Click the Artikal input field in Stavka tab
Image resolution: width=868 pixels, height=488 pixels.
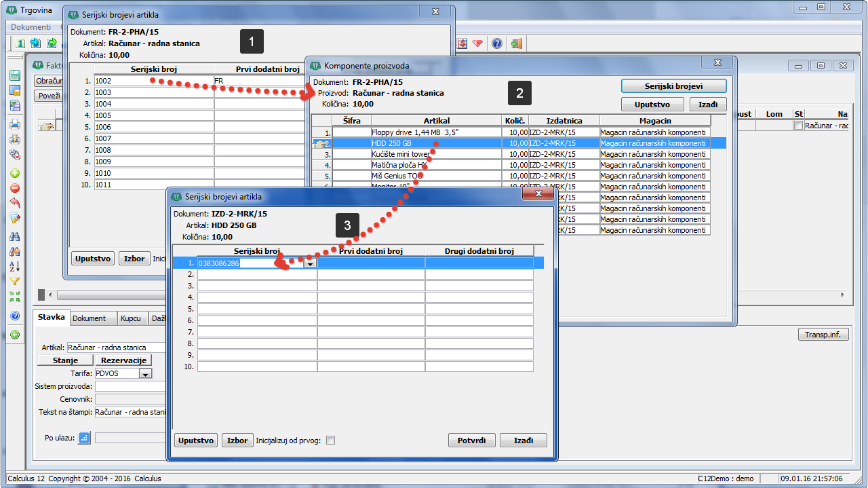click(117, 348)
